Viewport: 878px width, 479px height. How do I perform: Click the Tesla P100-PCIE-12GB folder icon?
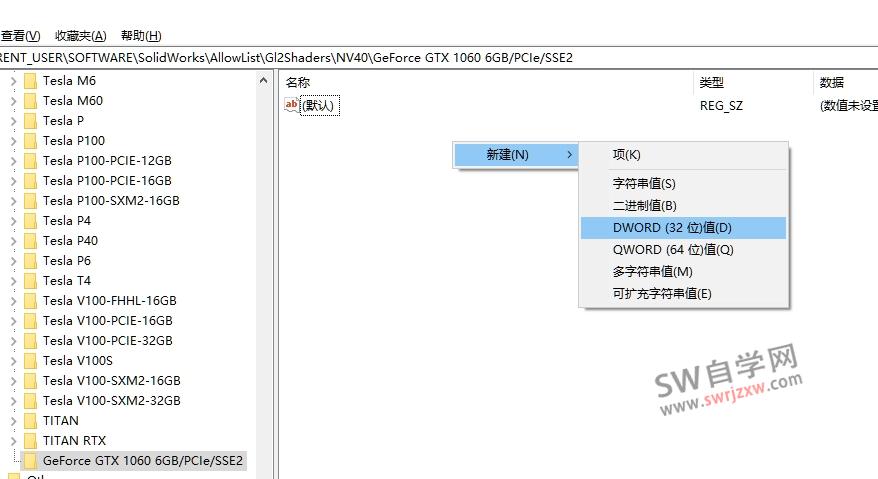tap(31, 161)
